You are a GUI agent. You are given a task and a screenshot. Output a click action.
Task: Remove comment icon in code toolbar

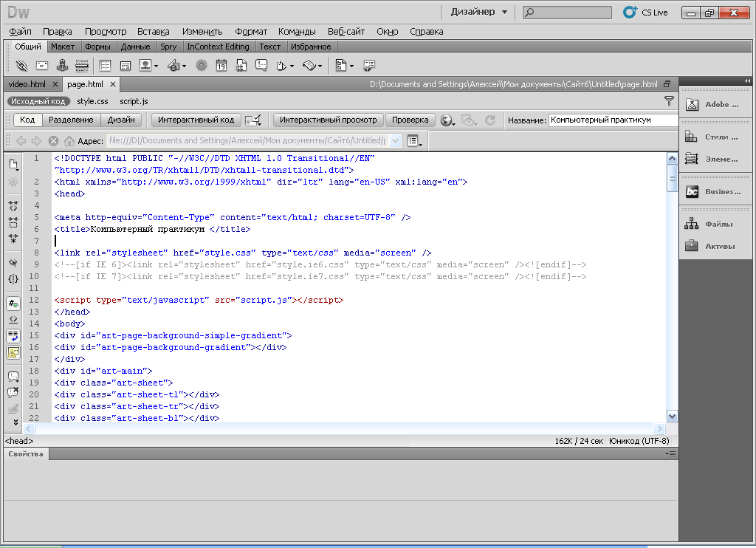(x=13, y=392)
